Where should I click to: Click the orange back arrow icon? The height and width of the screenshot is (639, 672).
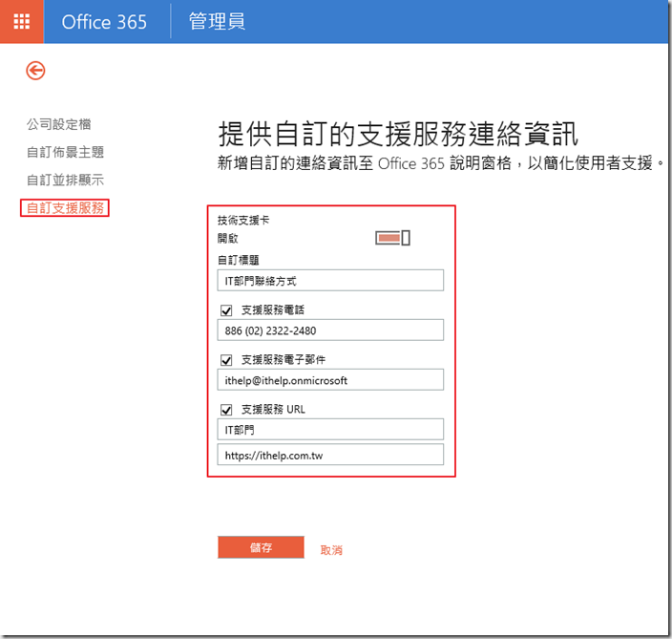click(x=36, y=70)
